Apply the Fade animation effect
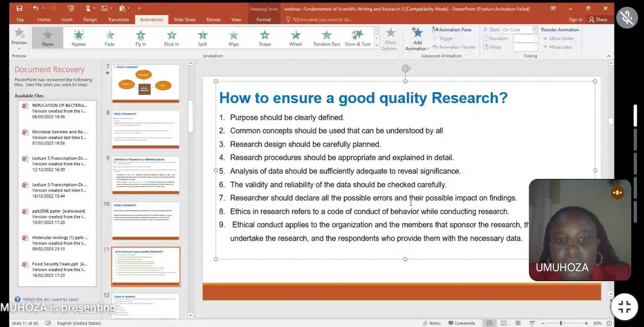Screen dimensions: 644x327 (109, 38)
